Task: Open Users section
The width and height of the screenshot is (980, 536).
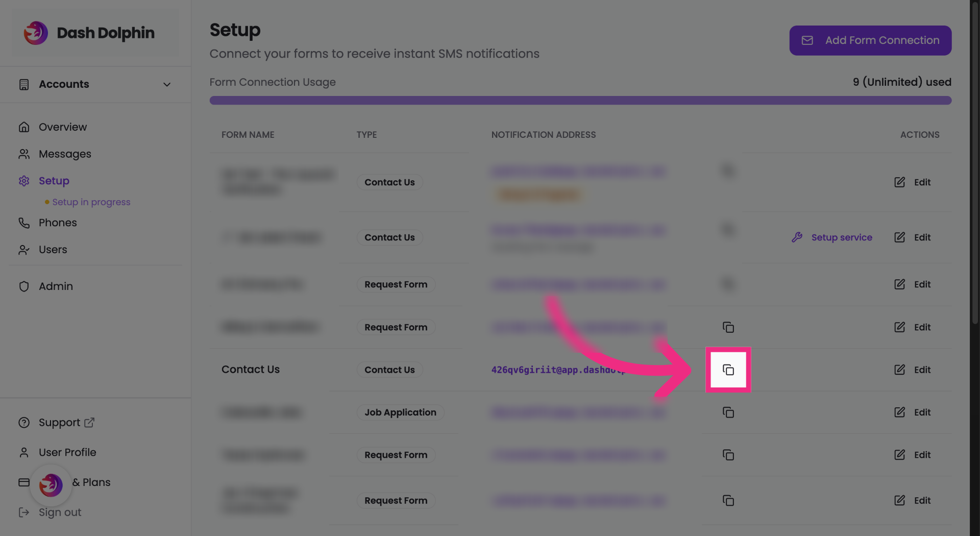Action: [x=53, y=250]
